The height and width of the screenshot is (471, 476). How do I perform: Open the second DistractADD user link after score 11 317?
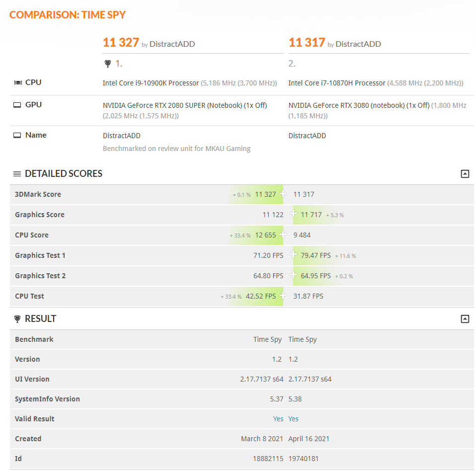[x=358, y=44]
